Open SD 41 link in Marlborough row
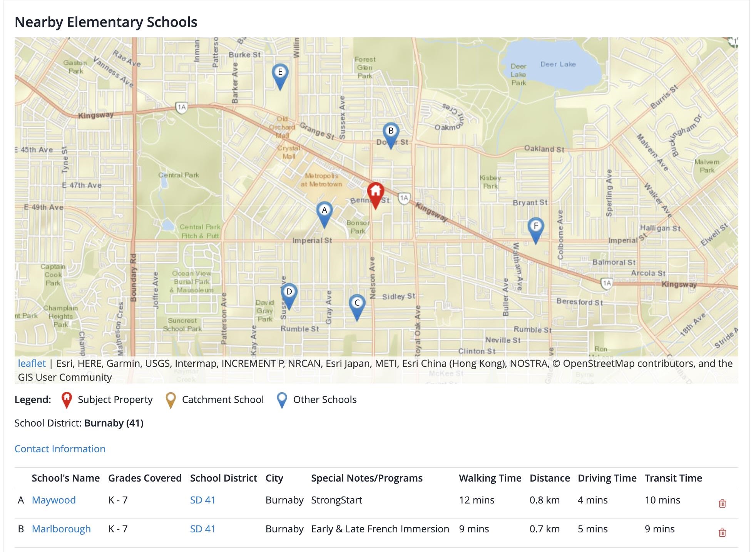The height and width of the screenshot is (552, 756). [202, 529]
